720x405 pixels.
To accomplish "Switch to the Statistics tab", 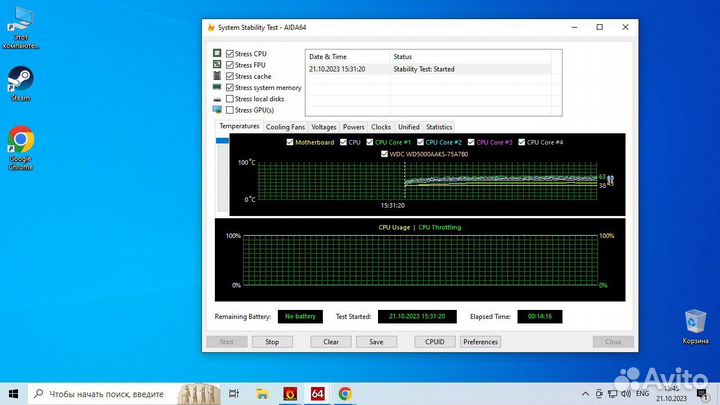I will click(439, 127).
